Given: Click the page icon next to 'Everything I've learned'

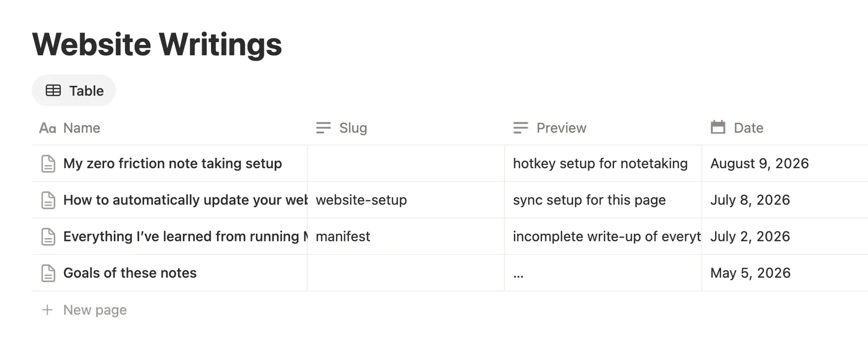Looking at the screenshot, I should 48,237.
